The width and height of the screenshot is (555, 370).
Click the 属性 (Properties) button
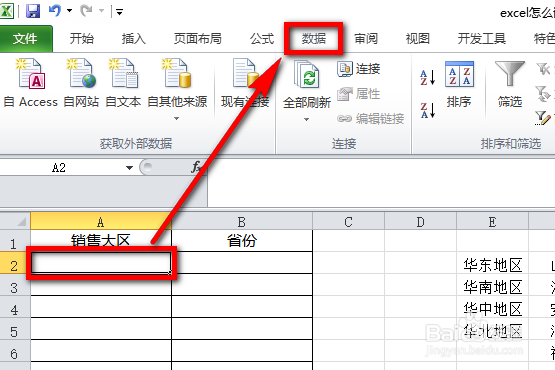pos(359,94)
